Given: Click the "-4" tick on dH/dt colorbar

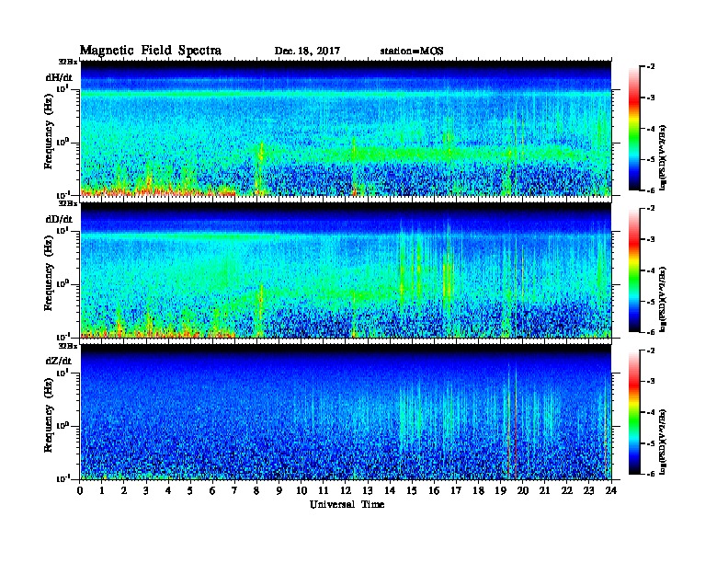Looking at the screenshot, I should tap(651, 129).
